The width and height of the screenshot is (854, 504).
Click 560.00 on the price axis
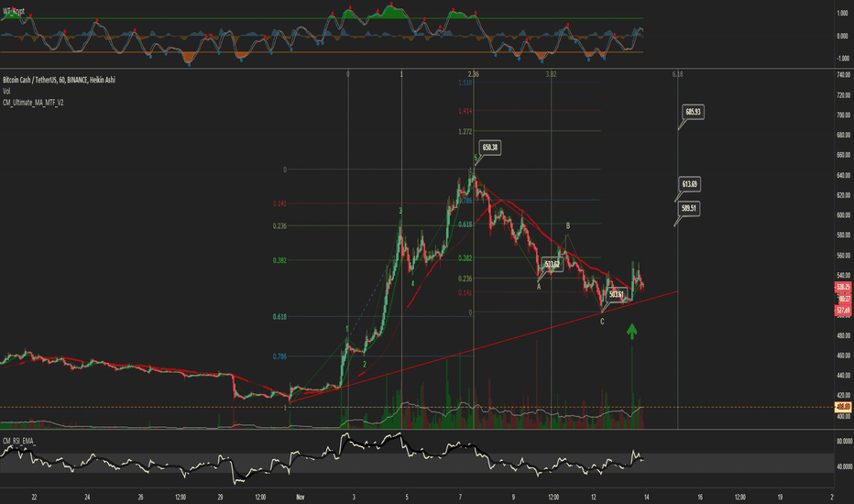(x=843, y=256)
